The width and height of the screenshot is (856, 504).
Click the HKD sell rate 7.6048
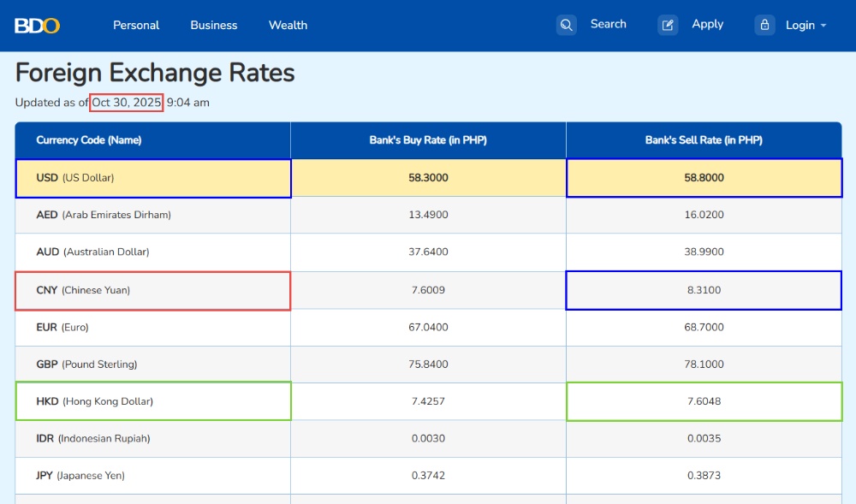coord(704,401)
